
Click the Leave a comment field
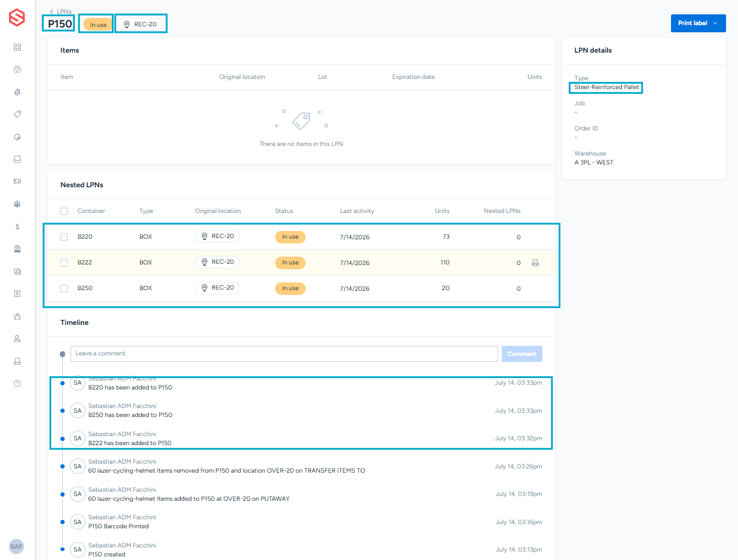(x=284, y=354)
